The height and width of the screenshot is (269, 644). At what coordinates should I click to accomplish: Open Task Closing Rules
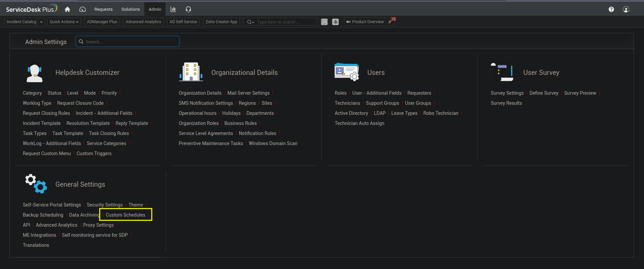click(x=109, y=133)
